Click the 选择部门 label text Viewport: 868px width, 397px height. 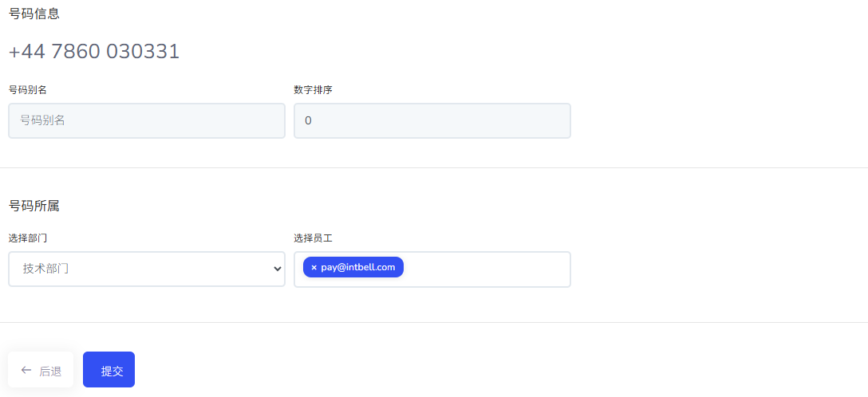27,238
